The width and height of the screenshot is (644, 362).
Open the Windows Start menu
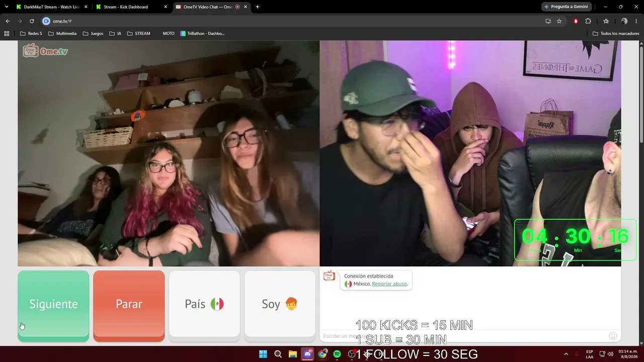(263, 354)
